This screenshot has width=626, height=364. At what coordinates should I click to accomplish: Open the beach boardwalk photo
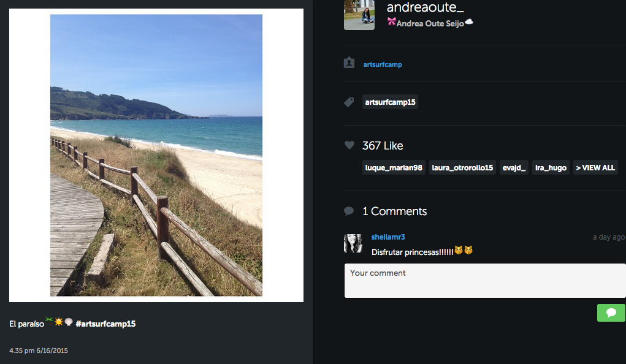tap(156, 155)
